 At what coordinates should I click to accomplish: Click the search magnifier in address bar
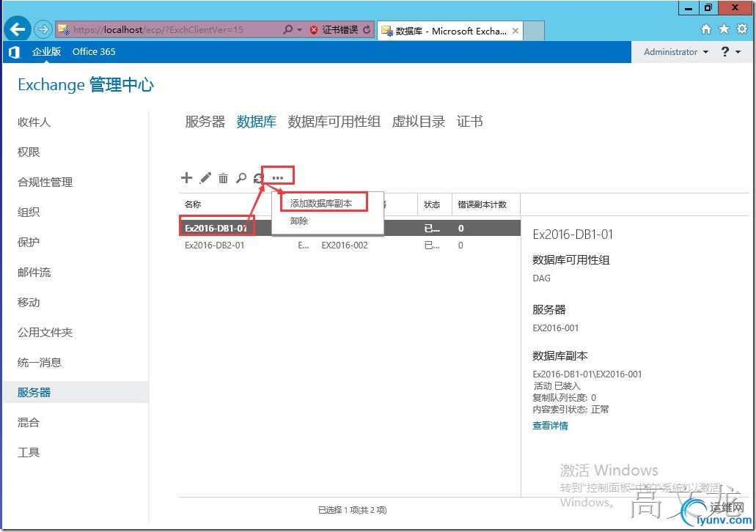(x=287, y=29)
